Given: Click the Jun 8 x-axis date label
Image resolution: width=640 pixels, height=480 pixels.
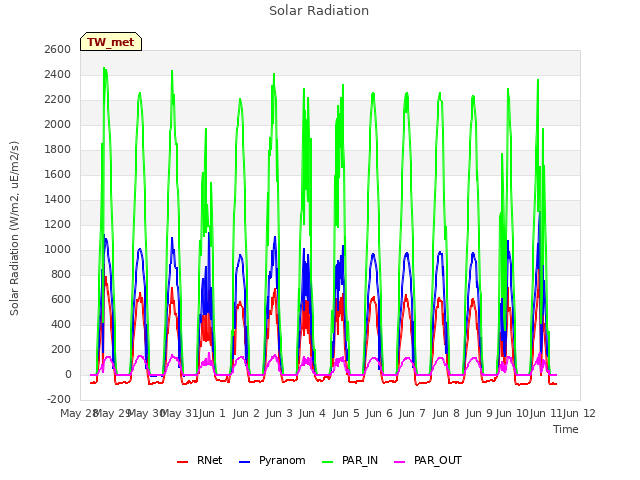Looking at the screenshot, I should (x=446, y=413).
